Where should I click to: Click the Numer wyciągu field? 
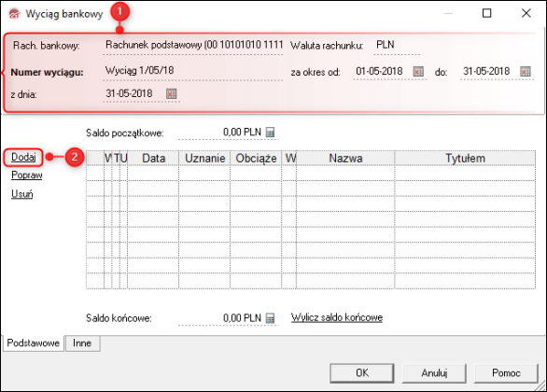193,71
